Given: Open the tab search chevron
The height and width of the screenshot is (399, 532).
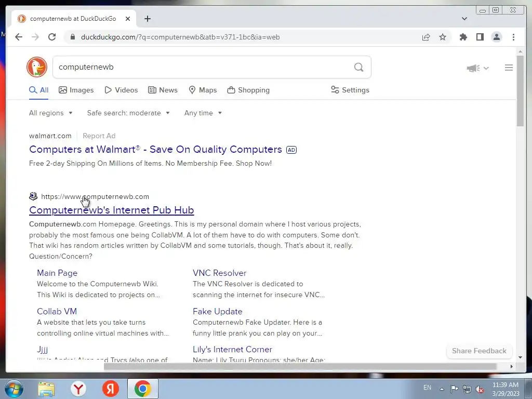Looking at the screenshot, I should [464, 19].
